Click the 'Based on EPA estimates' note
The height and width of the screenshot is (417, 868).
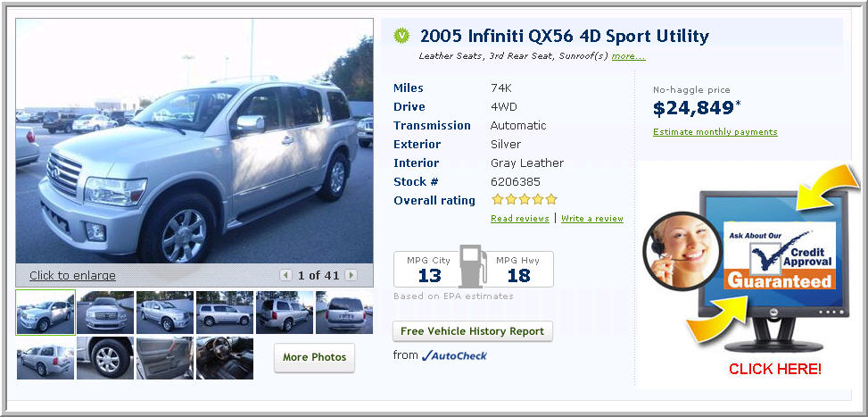[x=453, y=296]
